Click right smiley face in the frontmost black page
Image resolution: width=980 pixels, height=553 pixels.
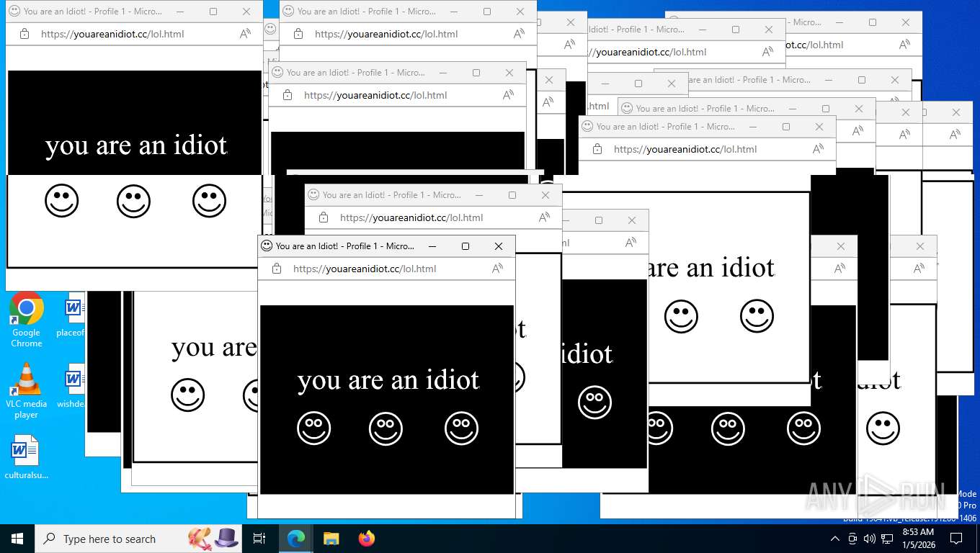[x=461, y=428]
